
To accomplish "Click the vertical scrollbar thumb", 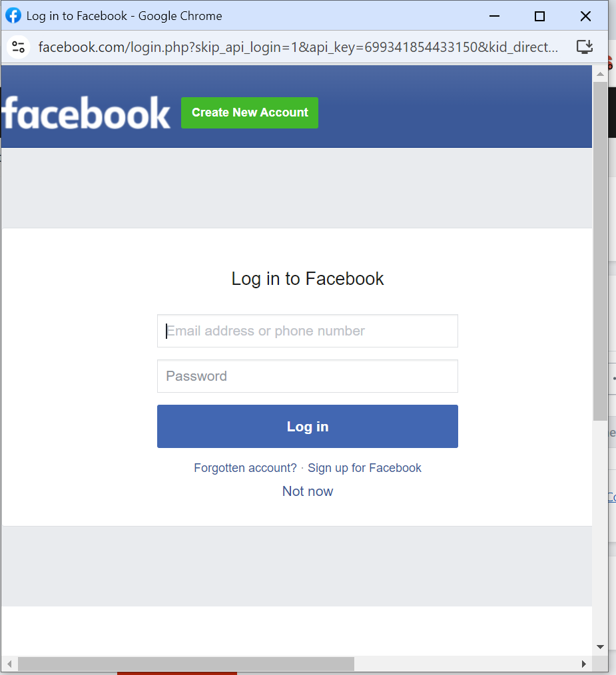I will tap(600, 251).
